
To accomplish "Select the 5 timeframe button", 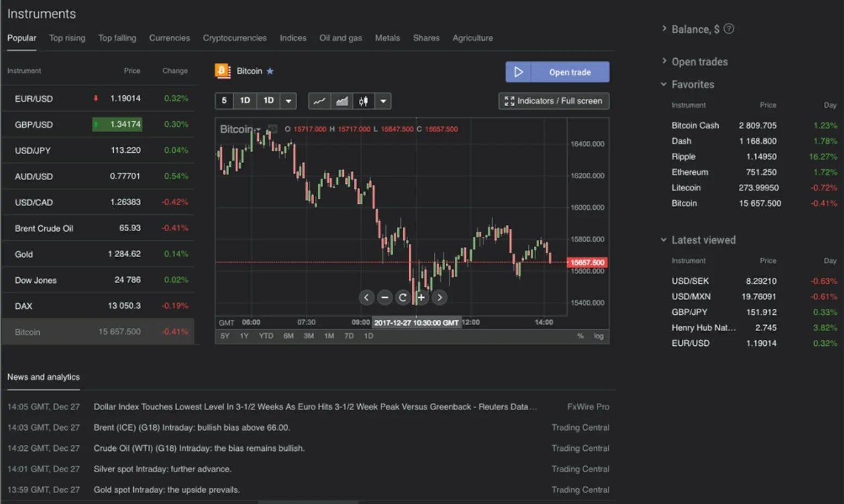I will pyautogui.click(x=224, y=101).
